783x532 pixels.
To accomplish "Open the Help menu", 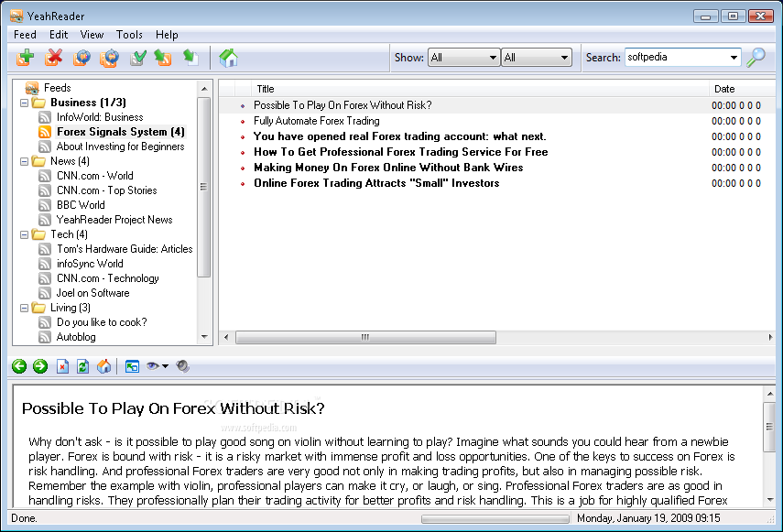I will [x=167, y=35].
